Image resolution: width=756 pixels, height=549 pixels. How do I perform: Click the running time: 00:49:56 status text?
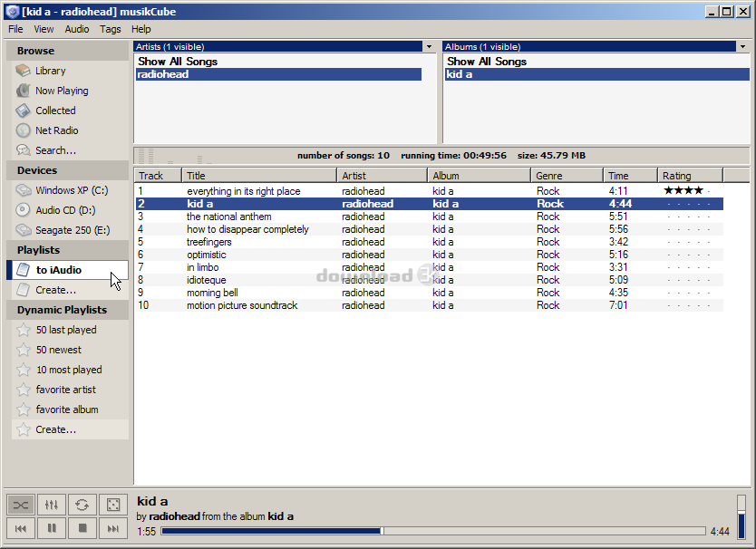[454, 155]
